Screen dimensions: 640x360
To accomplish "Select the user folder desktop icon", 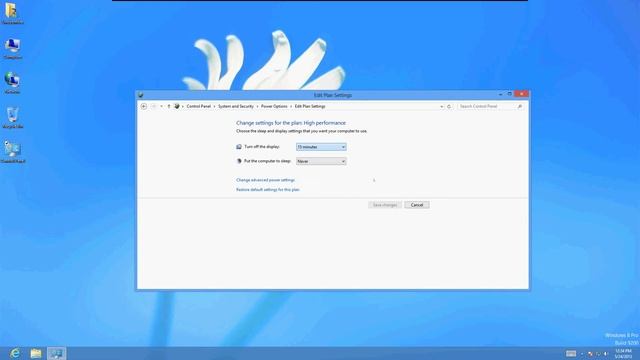I will [x=12, y=13].
